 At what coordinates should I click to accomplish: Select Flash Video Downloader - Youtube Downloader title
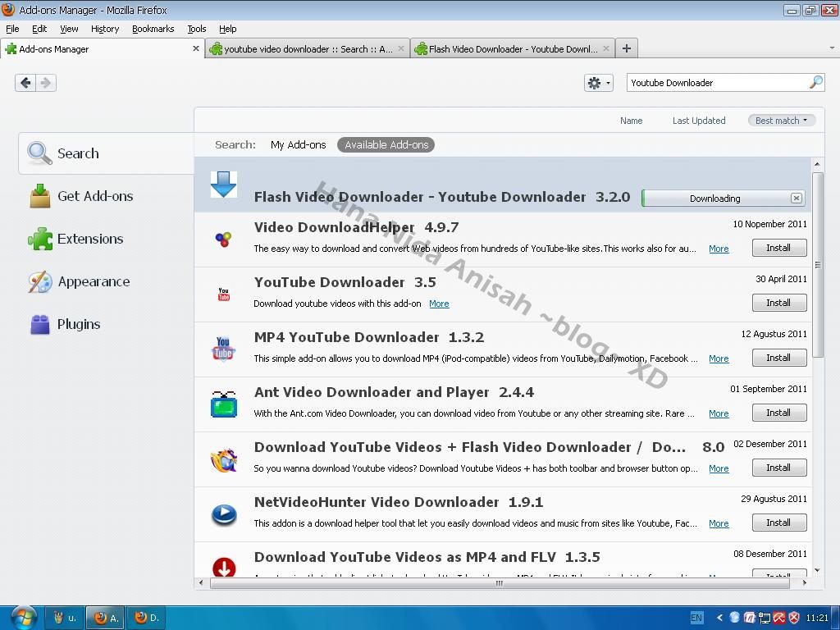[x=419, y=197]
